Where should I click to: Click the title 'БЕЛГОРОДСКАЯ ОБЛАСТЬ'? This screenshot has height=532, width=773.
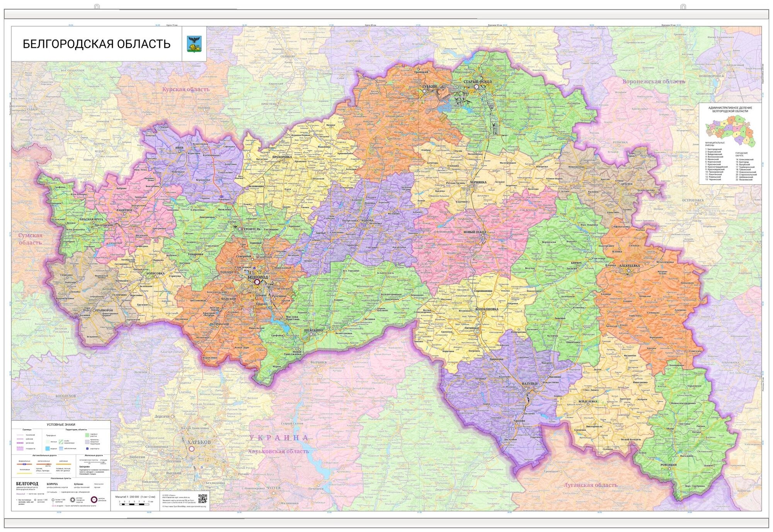[97, 44]
